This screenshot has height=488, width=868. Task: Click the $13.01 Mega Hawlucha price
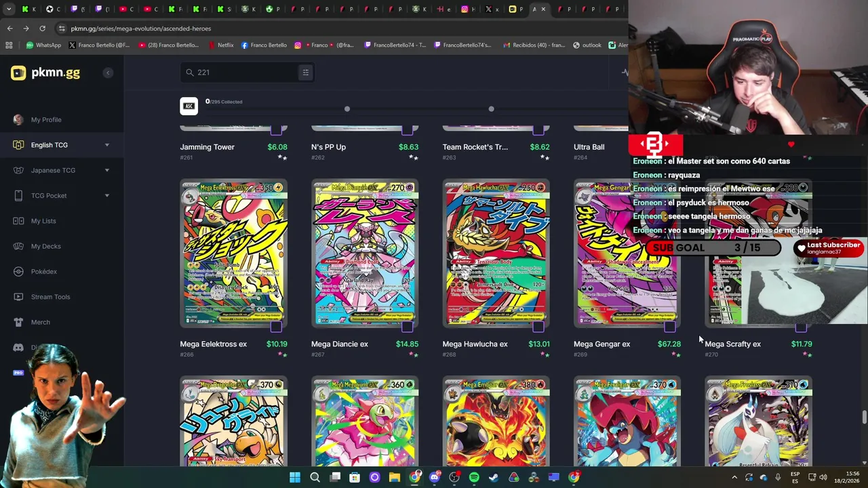coord(539,344)
